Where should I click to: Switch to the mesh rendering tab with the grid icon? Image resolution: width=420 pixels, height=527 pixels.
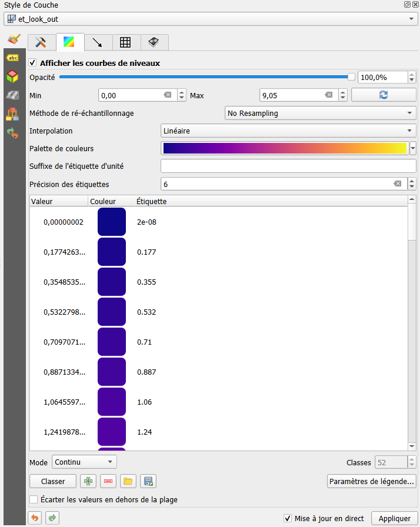tap(125, 42)
